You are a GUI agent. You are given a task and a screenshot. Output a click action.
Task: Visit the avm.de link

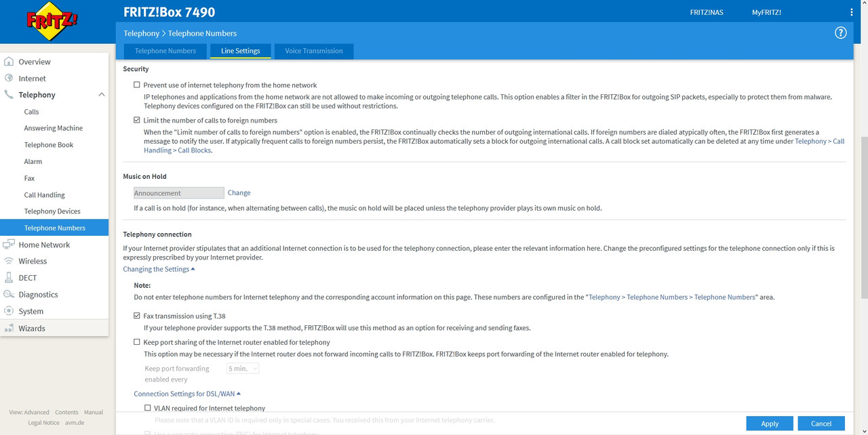pos(75,423)
